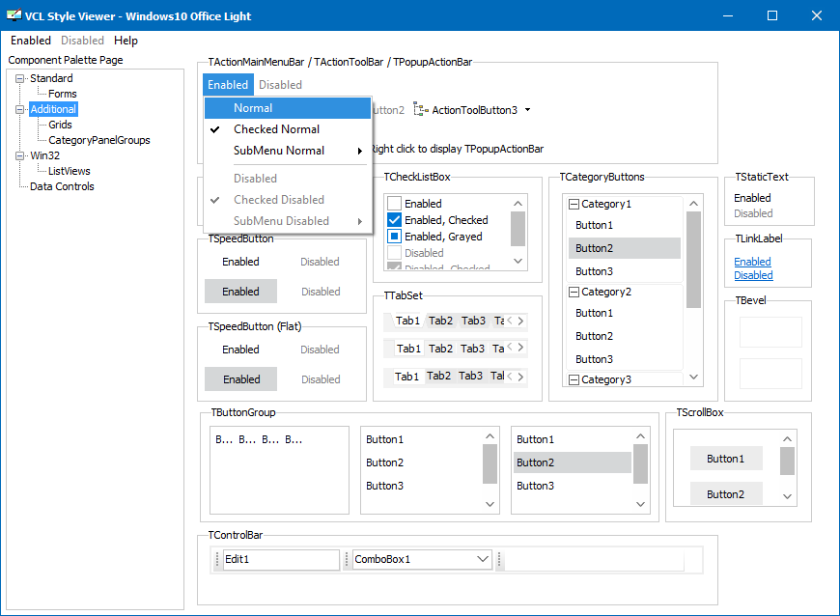Click the ActionToolButton3 toolbar button
840x616 pixels.
point(465,110)
